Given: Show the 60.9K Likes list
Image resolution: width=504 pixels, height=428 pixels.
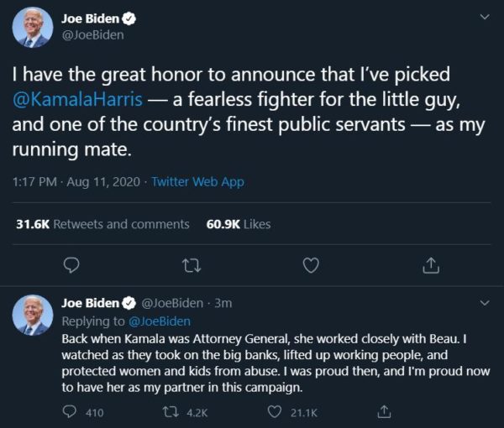Looking at the screenshot, I should point(239,224).
